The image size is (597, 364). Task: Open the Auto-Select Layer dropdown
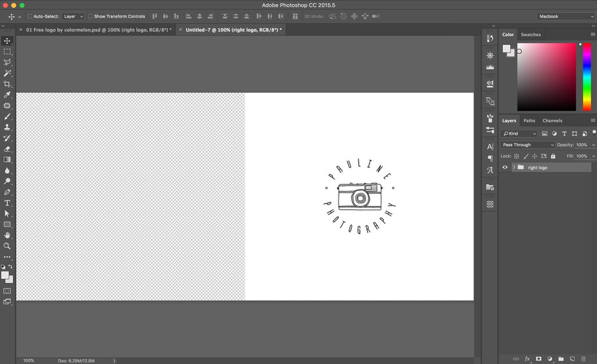pyautogui.click(x=73, y=16)
